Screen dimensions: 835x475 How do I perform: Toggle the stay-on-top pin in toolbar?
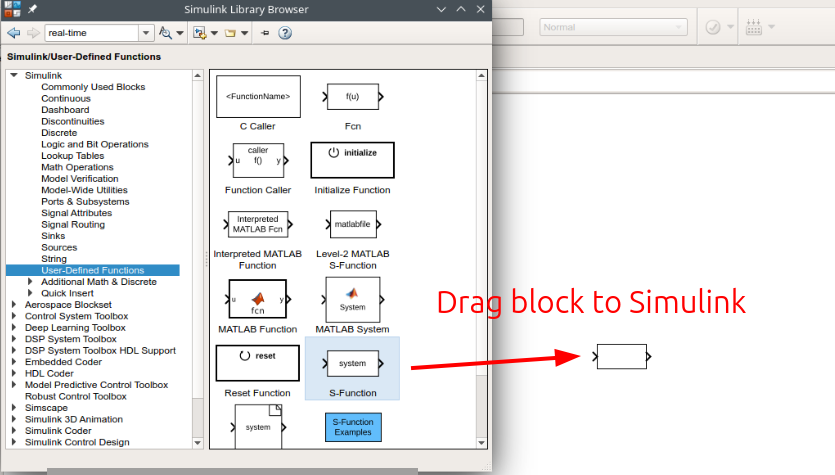click(265, 33)
